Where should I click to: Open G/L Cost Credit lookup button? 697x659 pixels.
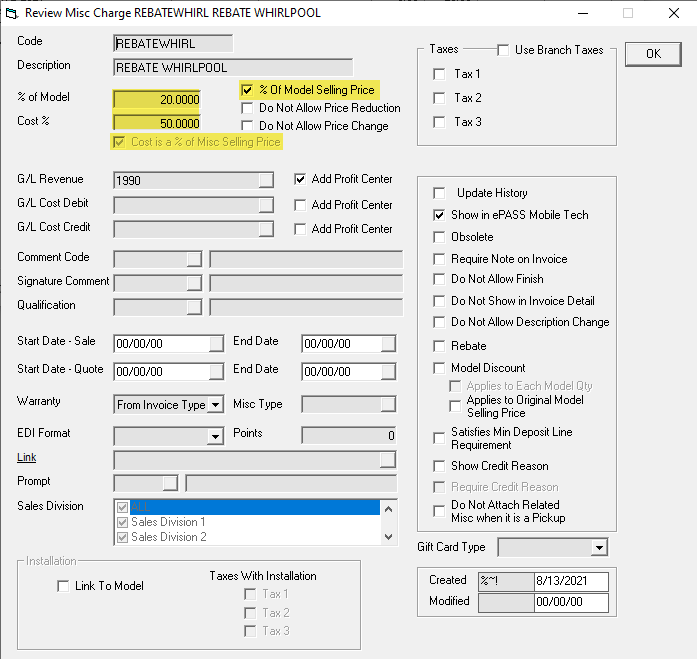[266, 229]
